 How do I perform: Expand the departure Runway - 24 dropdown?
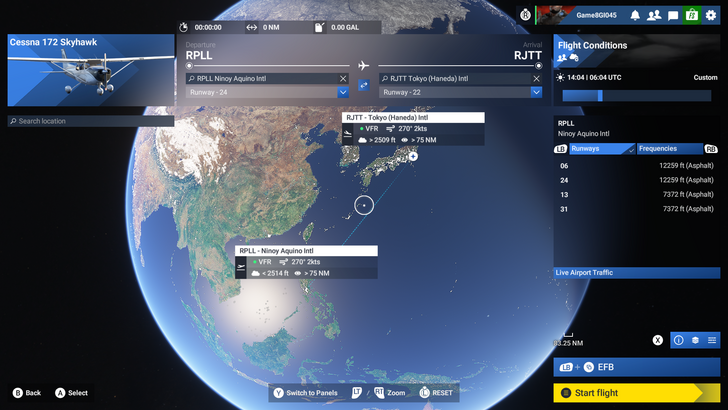[x=343, y=92]
